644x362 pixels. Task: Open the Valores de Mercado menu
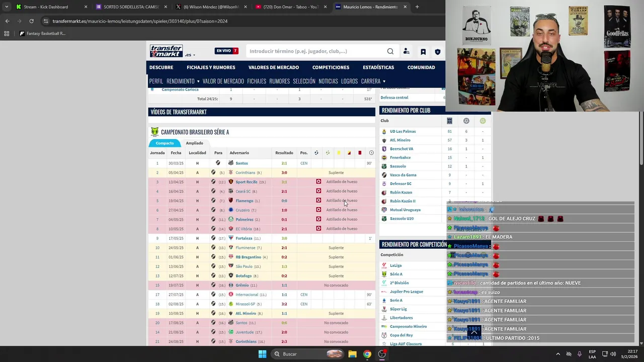(274, 67)
